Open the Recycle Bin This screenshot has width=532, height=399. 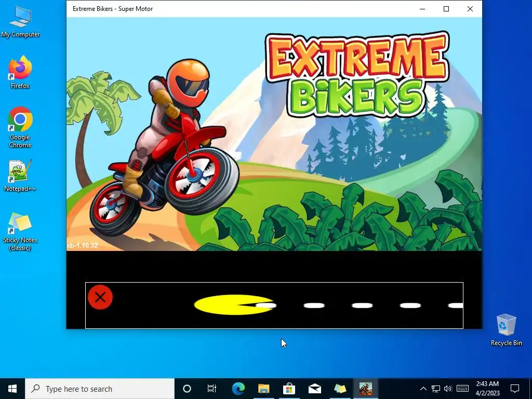tap(506, 330)
